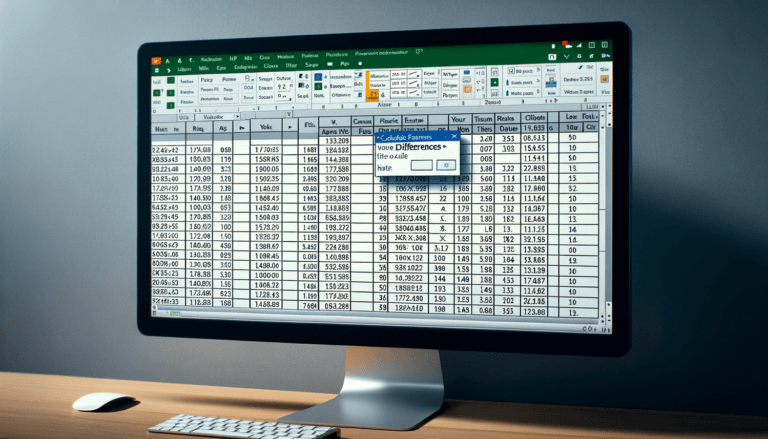
Task: Click the rightmost button in Differences dialog
Action: (446, 165)
